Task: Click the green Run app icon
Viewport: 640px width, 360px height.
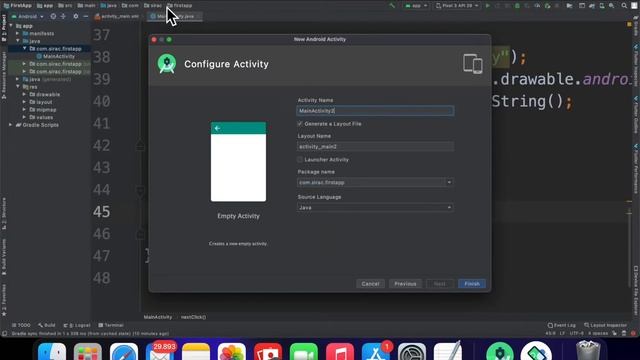Action: pos(487,6)
